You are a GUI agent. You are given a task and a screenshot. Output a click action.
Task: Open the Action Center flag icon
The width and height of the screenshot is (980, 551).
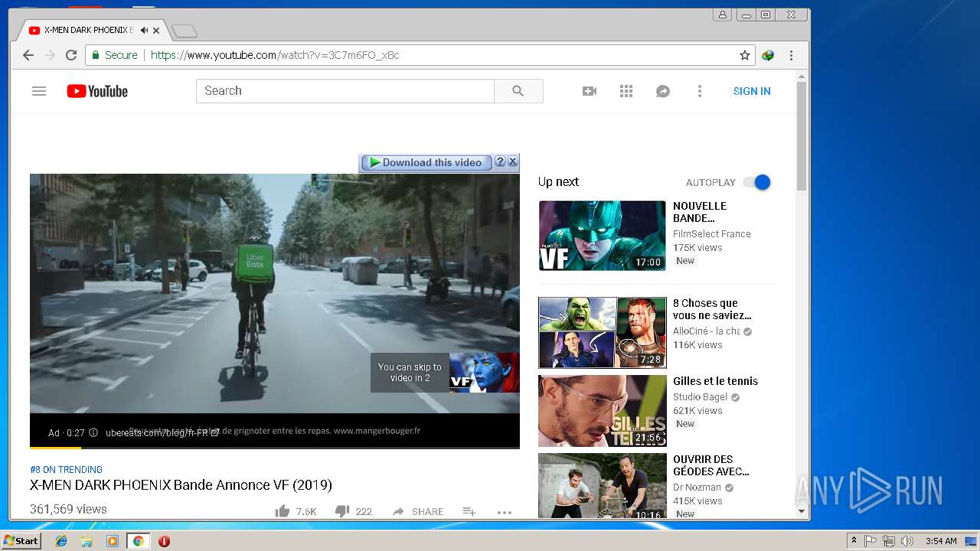pos(871,541)
